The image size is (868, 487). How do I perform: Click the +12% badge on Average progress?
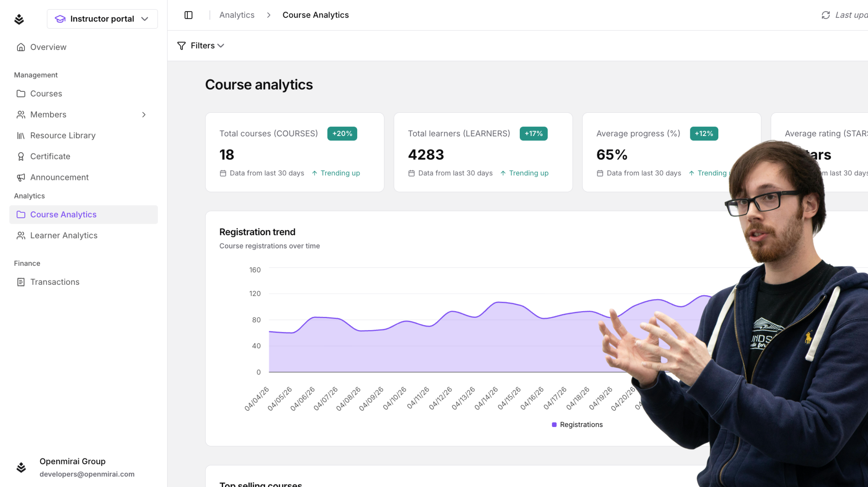click(704, 134)
